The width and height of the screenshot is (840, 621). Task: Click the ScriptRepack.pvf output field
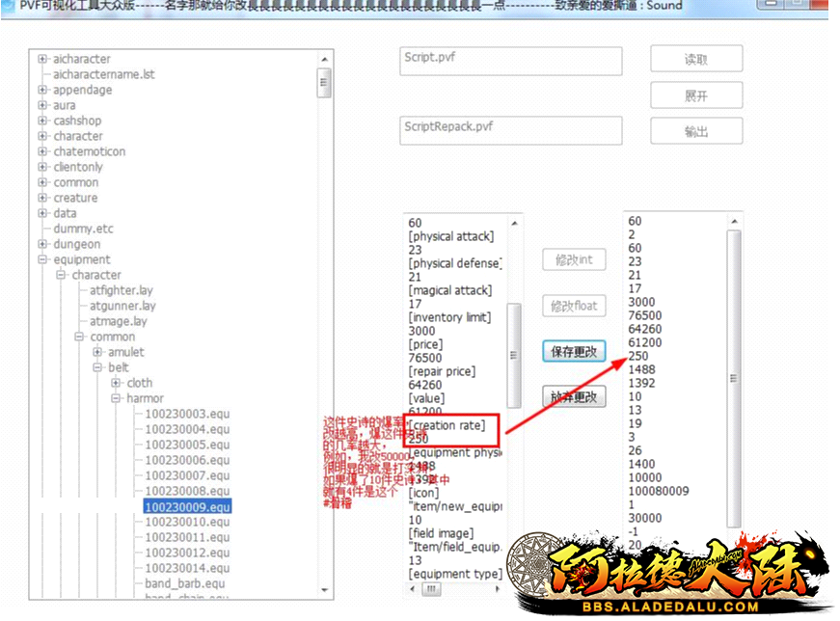coord(510,129)
